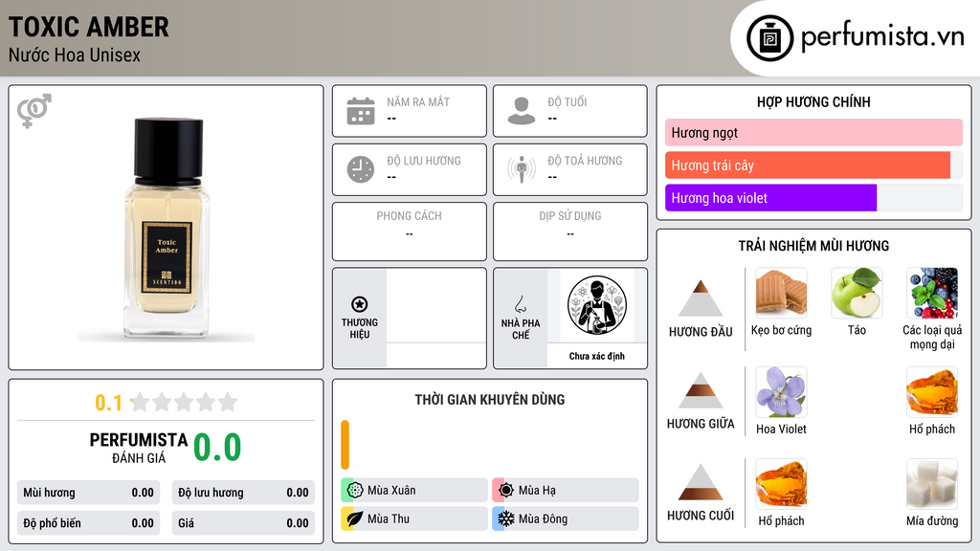
Task: Click the Hương trái cây orange accord bar
Action: (x=808, y=165)
